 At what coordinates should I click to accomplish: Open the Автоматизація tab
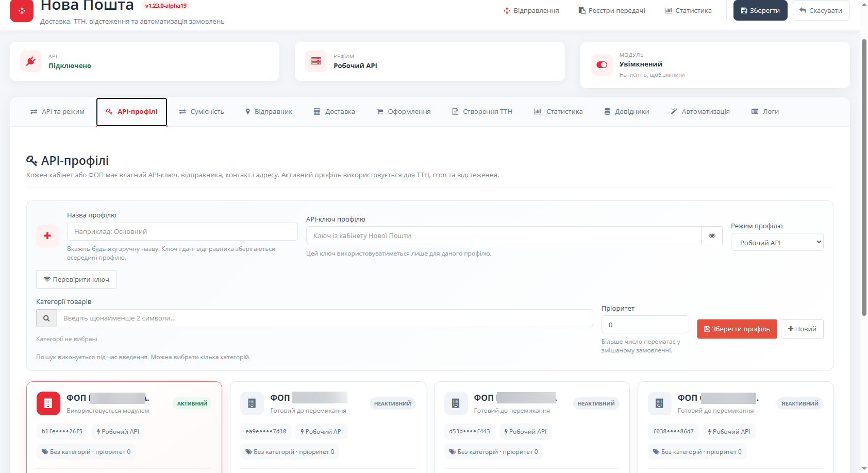700,112
